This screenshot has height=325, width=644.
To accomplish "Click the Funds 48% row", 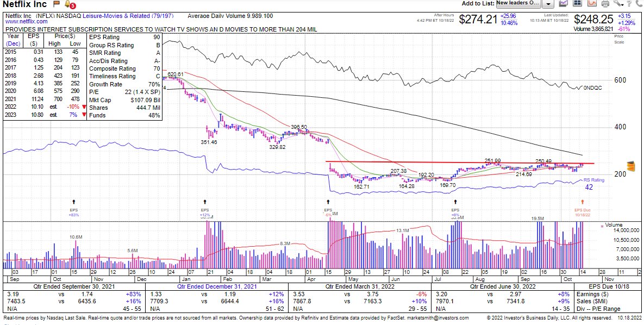I will tap(124, 115).
